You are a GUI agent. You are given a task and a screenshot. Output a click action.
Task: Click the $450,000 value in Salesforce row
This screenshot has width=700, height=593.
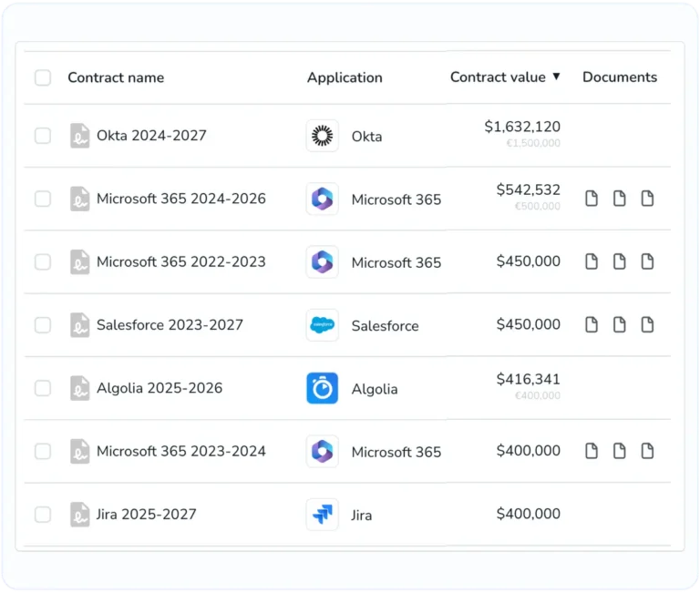coord(529,324)
